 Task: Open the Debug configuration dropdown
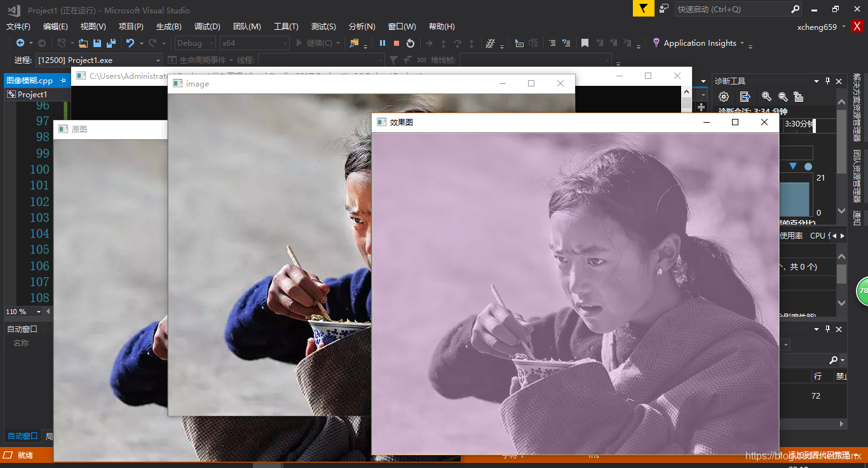click(195, 43)
